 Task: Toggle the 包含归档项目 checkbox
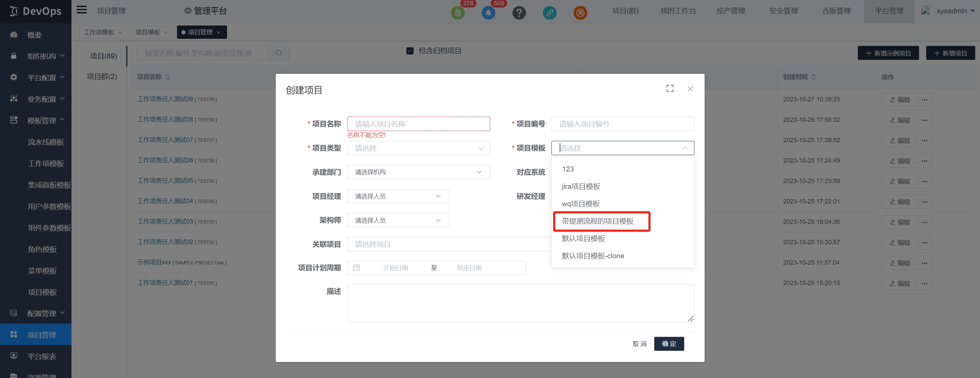tap(410, 51)
